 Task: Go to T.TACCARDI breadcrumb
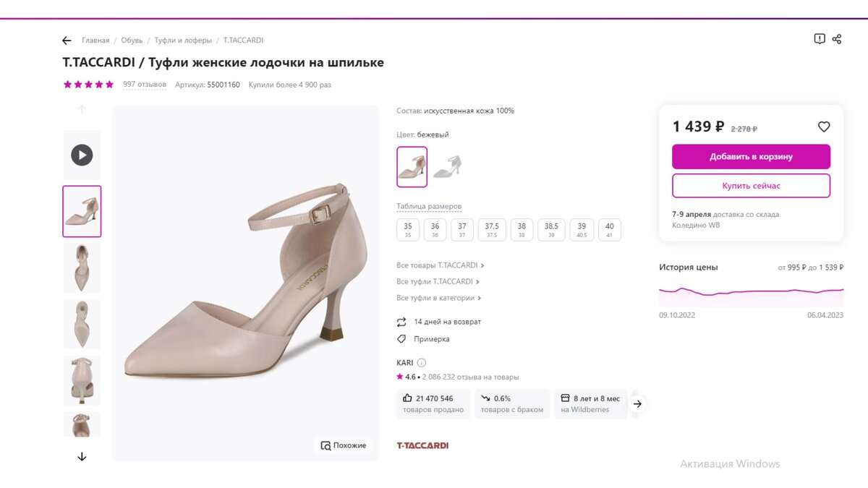click(243, 40)
